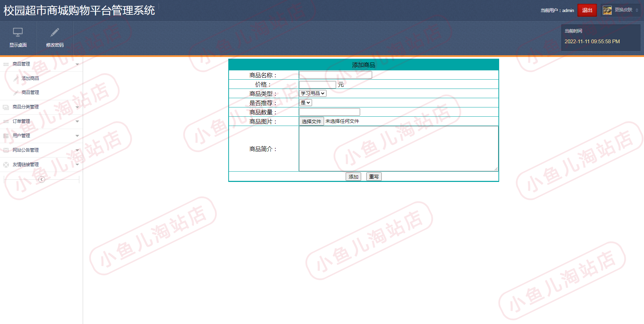This screenshot has width=644, height=324.
Task: Click the sidebar collapse arrow circle
Action: pos(42,180)
